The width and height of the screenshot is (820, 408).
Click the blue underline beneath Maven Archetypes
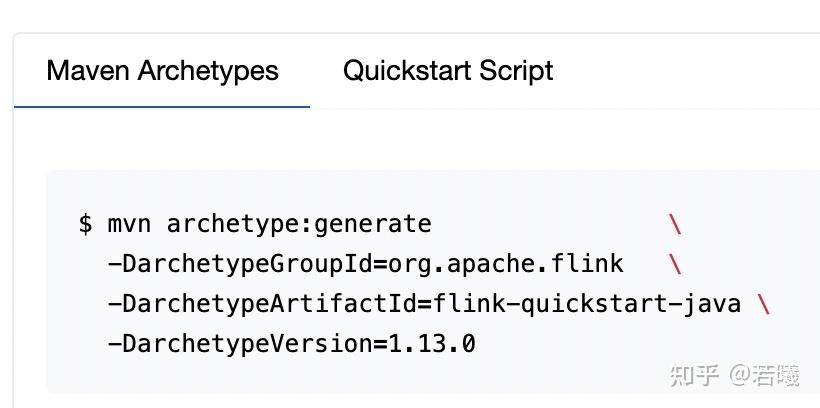(162, 106)
